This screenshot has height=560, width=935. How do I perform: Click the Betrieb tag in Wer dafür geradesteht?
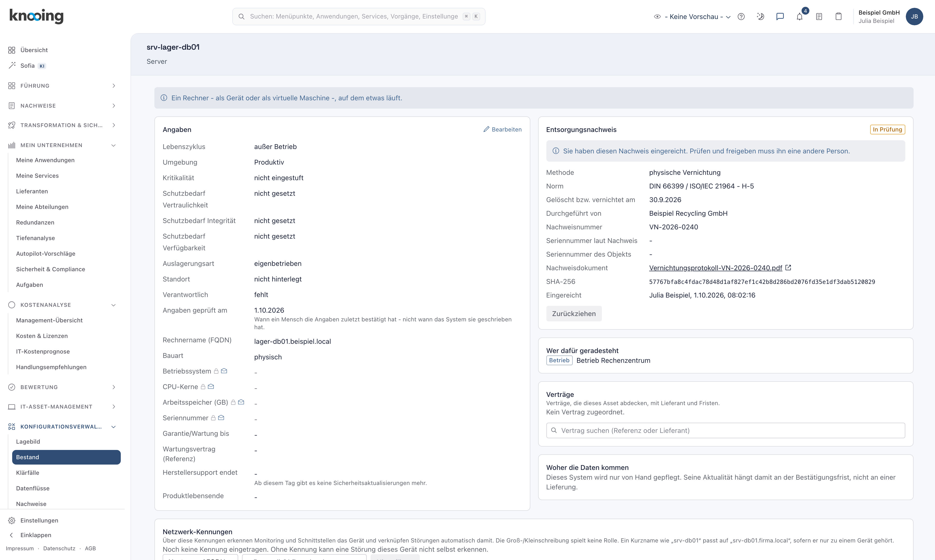click(559, 360)
